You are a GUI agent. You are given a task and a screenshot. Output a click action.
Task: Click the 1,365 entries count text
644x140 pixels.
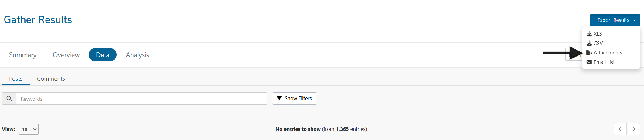coord(342,129)
